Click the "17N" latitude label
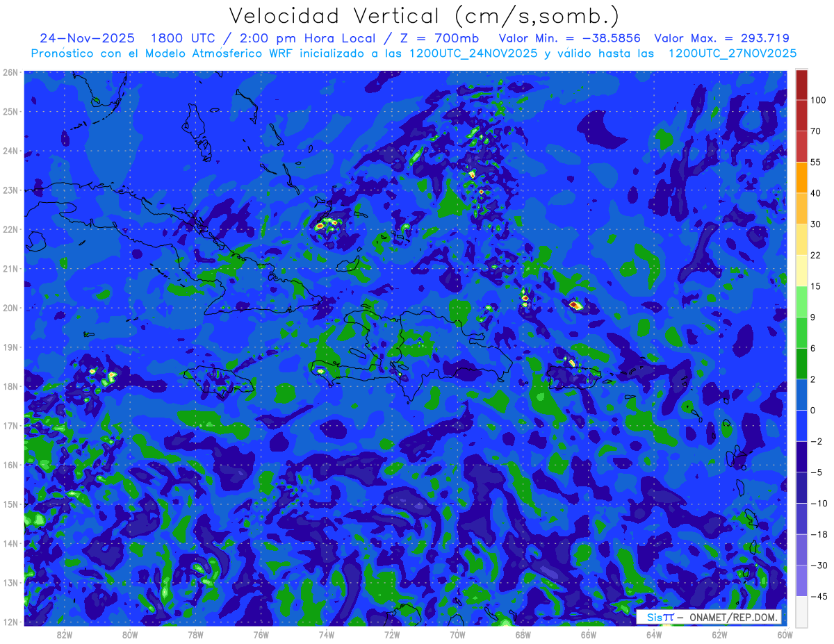This screenshot has height=644, width=834. tap(10, 425)
